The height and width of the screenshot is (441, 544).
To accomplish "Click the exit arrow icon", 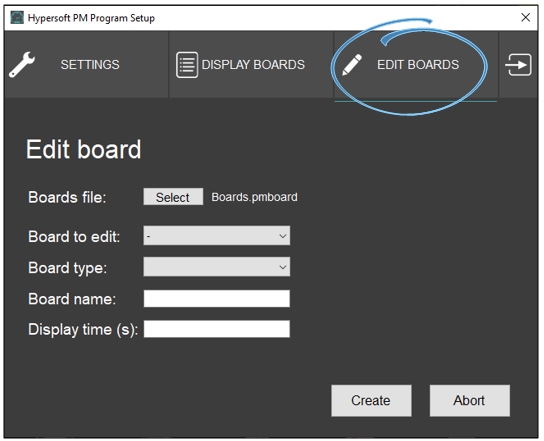I will click(x=518, y=65).
